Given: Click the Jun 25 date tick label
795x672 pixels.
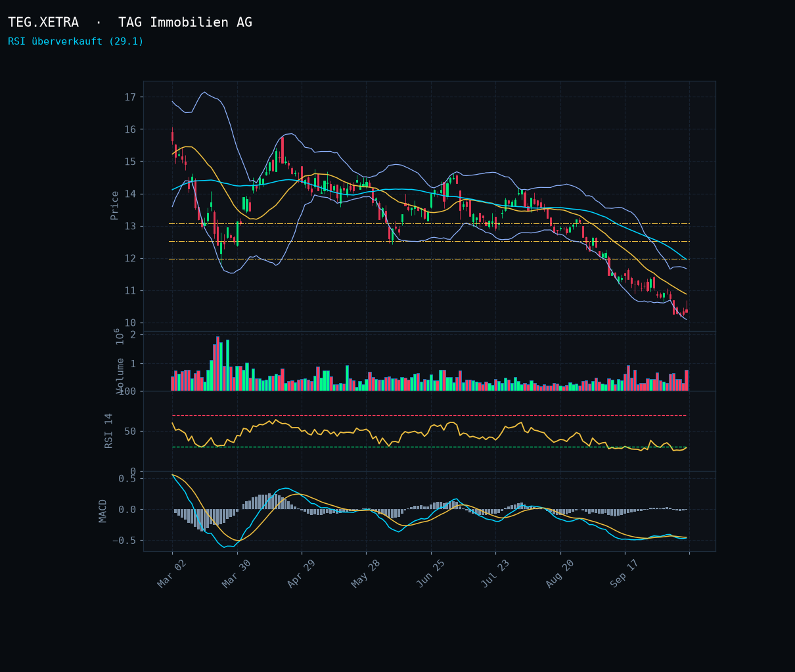Looking at the screenshot, I should (431, 573).
